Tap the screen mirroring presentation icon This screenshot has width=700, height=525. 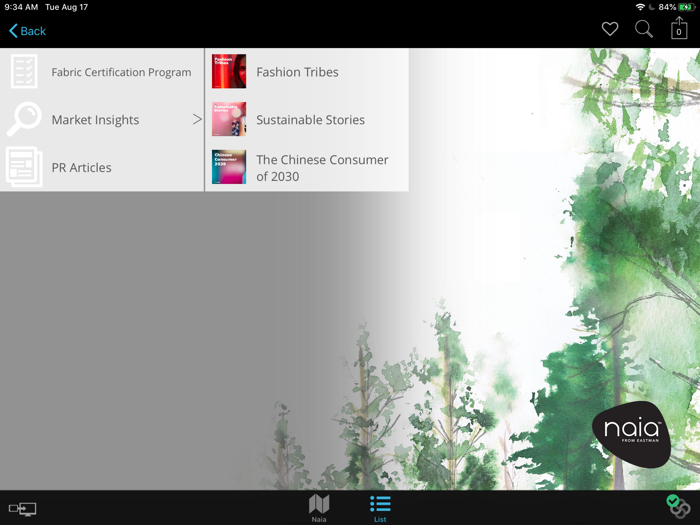[x=22, y=508]
